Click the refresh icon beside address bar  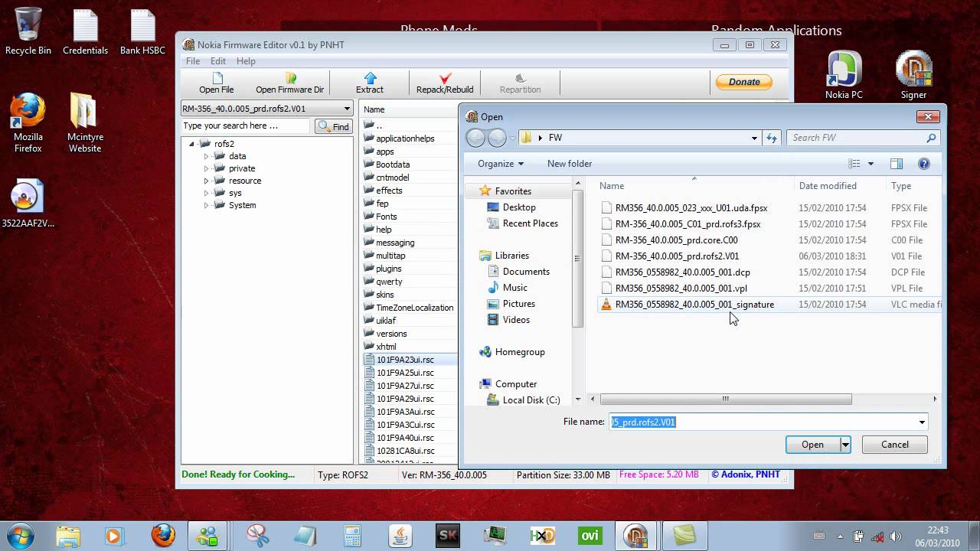tap(772, 138)
